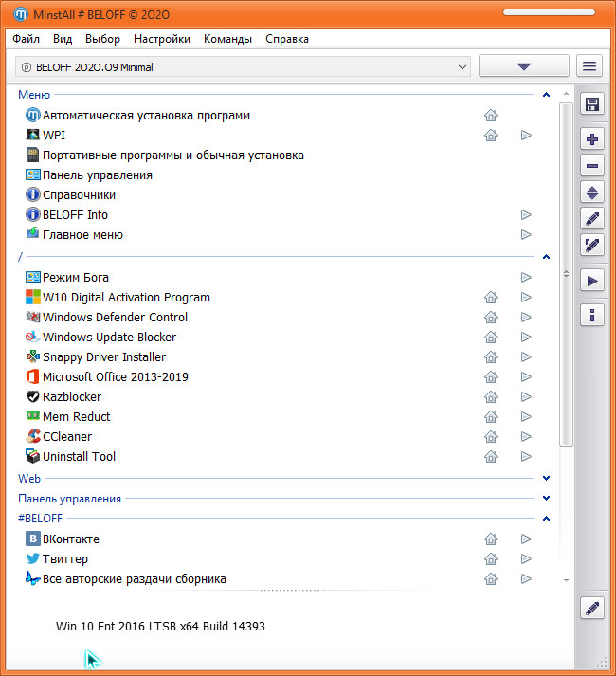
Task: Open the Справка menu
Action: [x=287, y=39]
